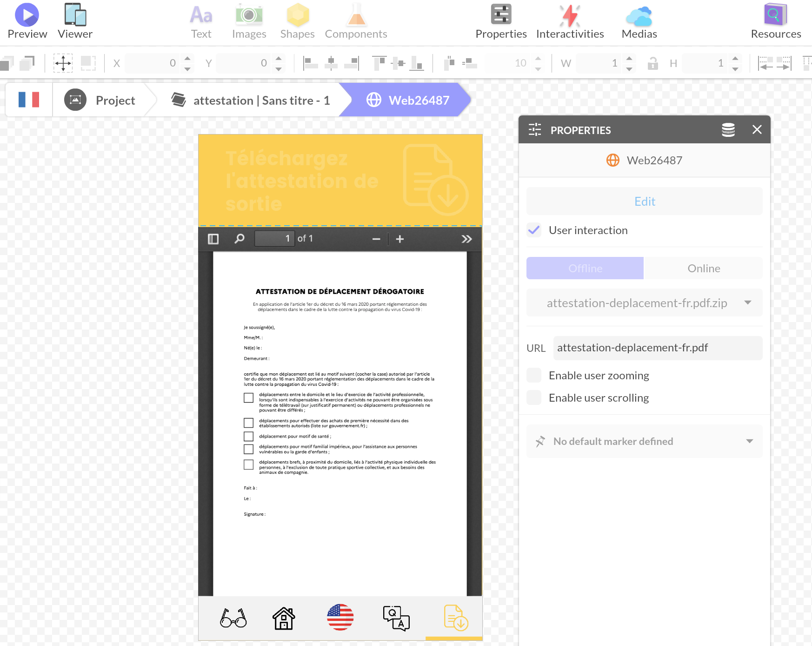Viewport: 812px width, 646px height.
Task: Tick the 'déplacements brefs' checkbox in PDF
Action: click(248, 464)
